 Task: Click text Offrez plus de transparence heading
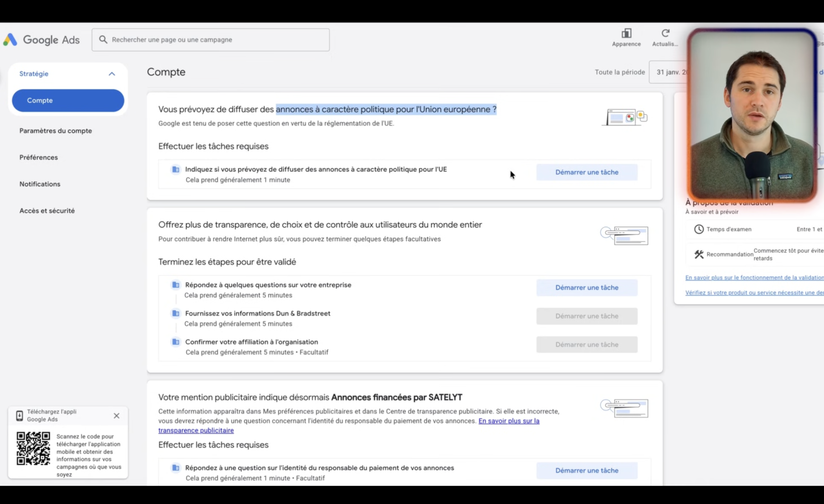pyautogui.click(x=320, y=225)
